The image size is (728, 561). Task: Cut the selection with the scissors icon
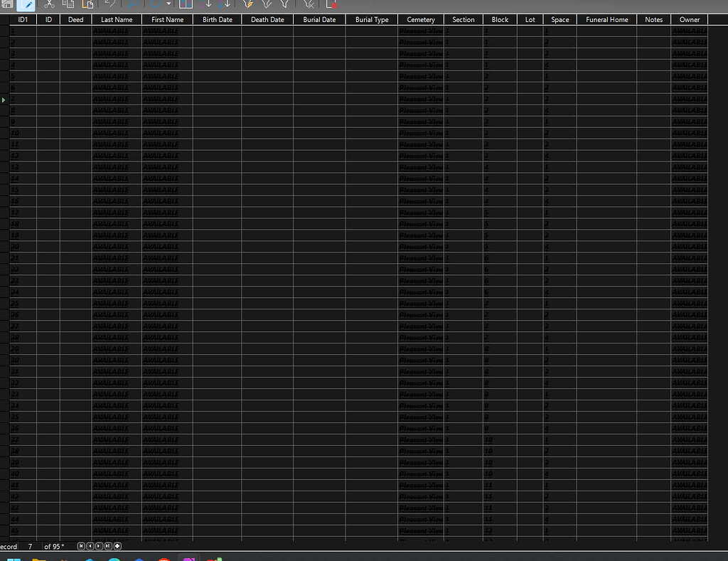click(x=48, y=4)
